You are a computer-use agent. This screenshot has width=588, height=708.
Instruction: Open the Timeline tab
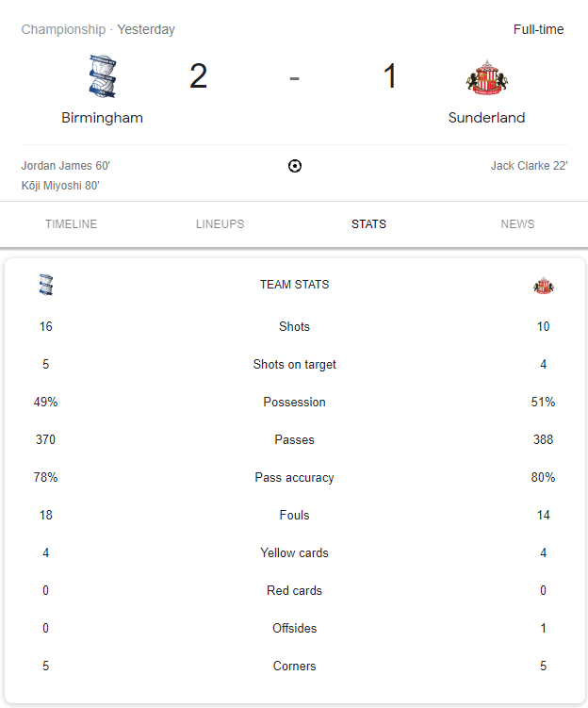(x=71, y=224)
